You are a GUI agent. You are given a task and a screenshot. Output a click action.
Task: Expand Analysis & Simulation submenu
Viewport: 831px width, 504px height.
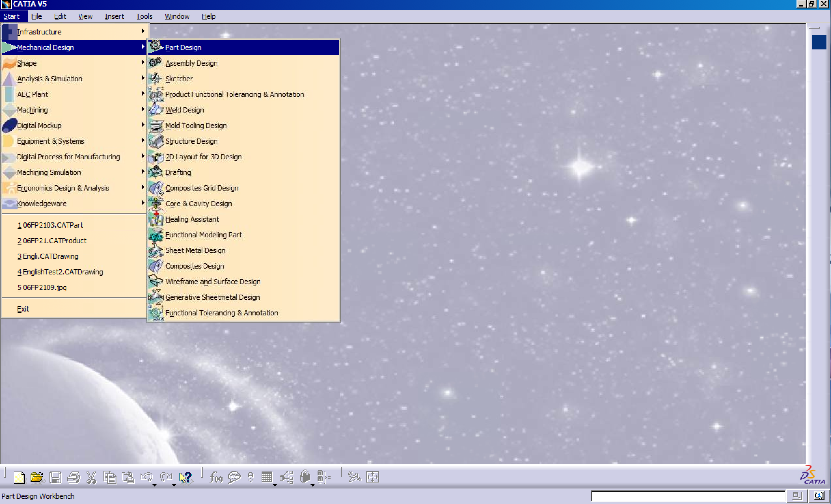point(74,79)
